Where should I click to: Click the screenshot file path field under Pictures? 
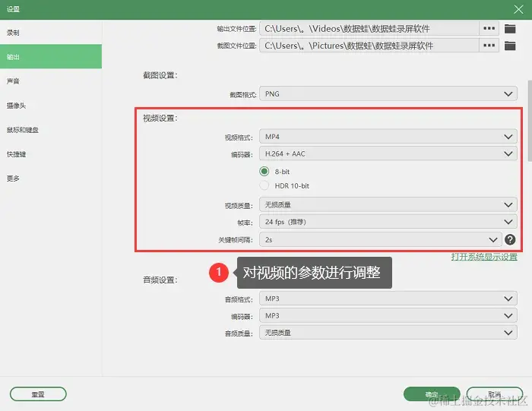coord(369,45)
